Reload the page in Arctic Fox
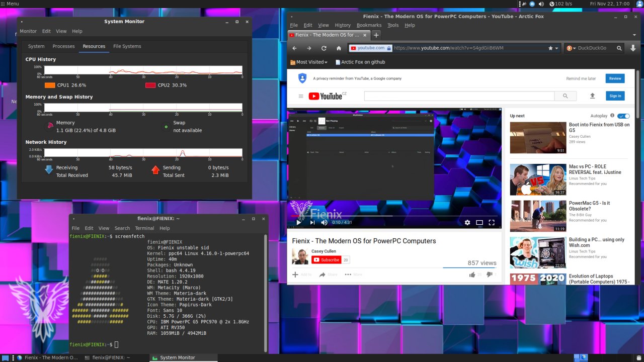644x362 pixels. tap(324, 48)
